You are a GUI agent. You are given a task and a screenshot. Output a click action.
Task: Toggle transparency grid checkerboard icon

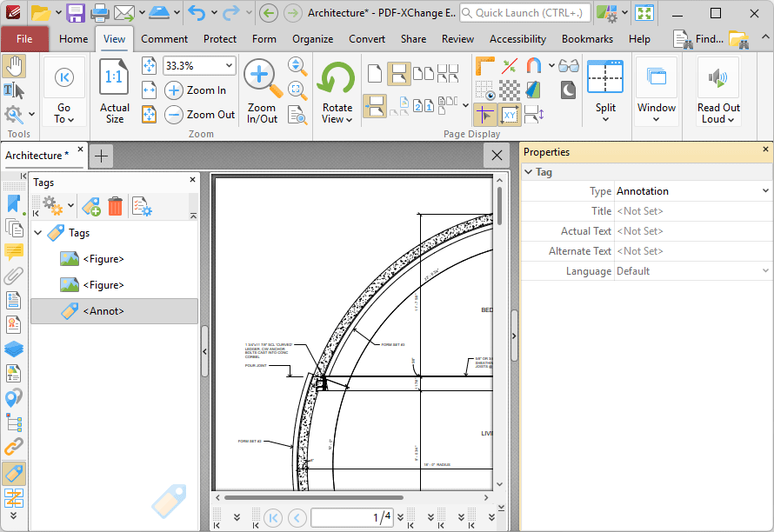pyautogui.click(x=510, y=90)
